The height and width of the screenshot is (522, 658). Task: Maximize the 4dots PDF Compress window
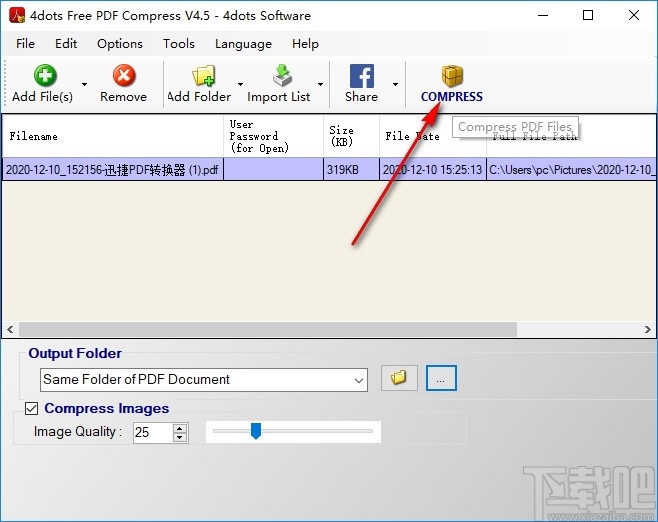(x=588, y=16)
